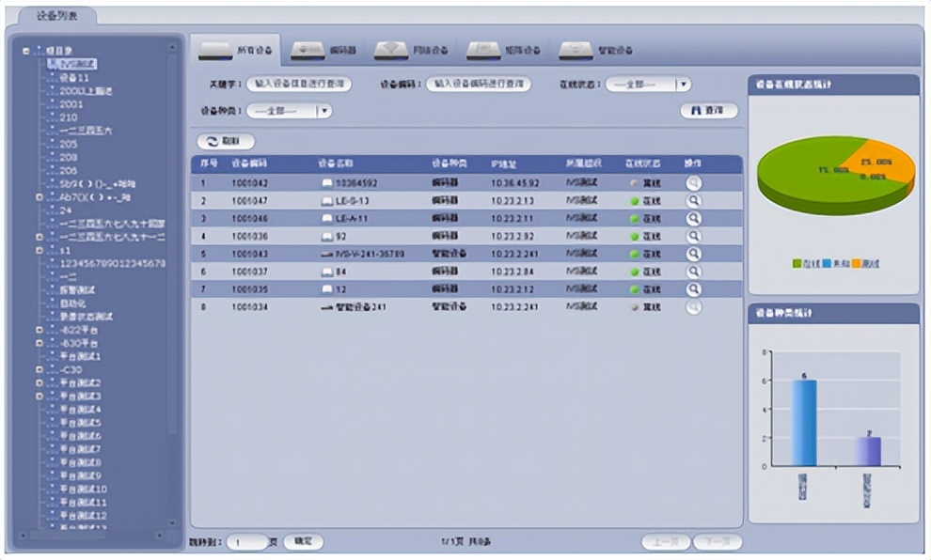This screenshot has height=560, width=931.
Task: Click the green online indicator for LE-S-13
Action: tap(634, 201)
